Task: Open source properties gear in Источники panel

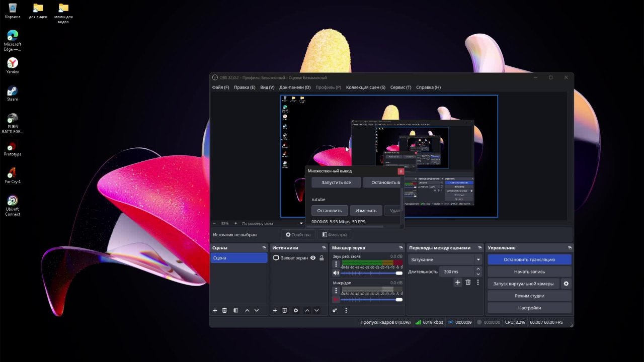Action: [x=296, y=311]
